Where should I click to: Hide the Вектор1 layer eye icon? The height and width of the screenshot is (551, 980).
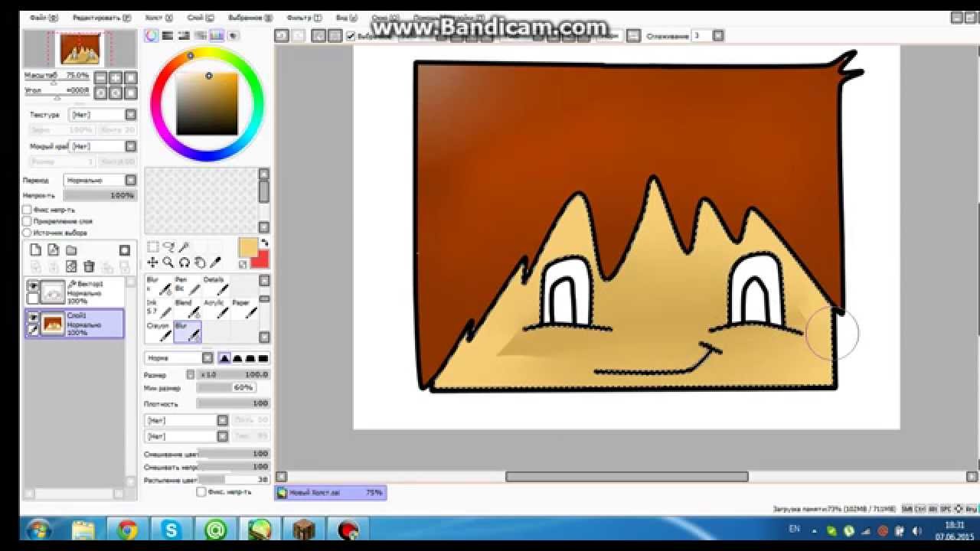pyautogui.click(x=33, y=285)
